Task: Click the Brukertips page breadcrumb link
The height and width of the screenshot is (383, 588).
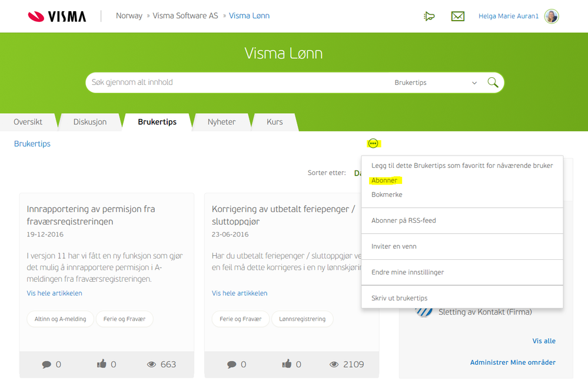Action: [32, 144]
